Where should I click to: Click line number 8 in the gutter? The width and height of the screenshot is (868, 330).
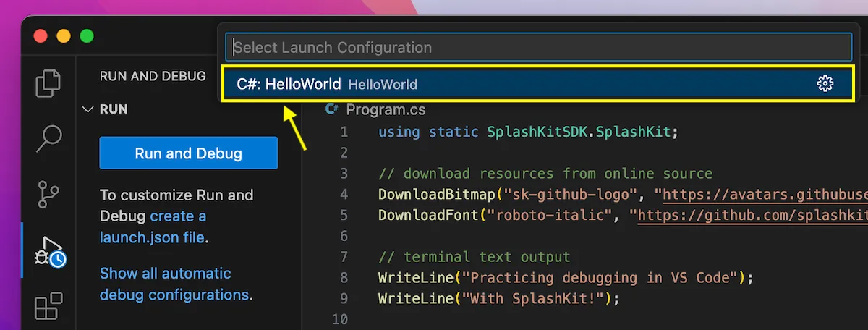[344, 278]
